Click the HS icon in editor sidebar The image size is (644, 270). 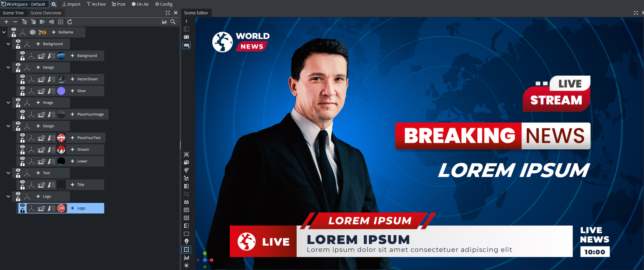186,202
